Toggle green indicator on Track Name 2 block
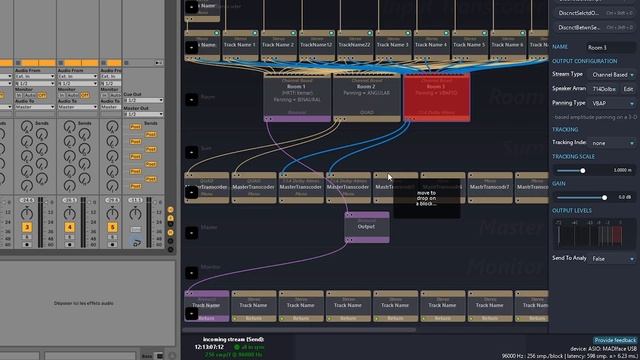The width and height of the screenshot is (640, 360). pos(293,33)
